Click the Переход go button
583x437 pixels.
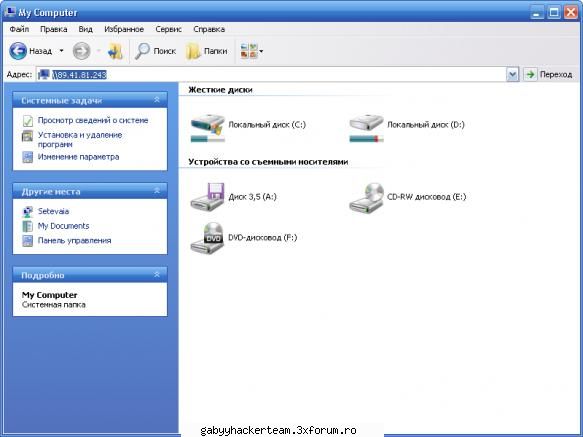coord(548,75)
